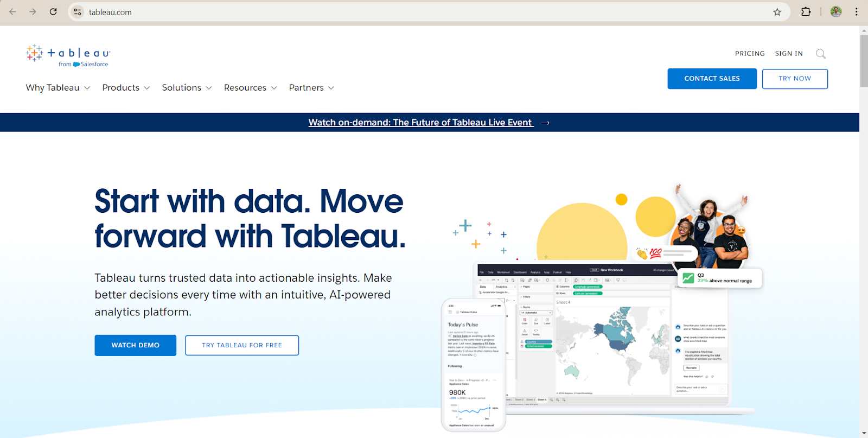The image size is (868, 438).
Task: Reload the page with the refresh icon
Action: click(x=53, y=12)
